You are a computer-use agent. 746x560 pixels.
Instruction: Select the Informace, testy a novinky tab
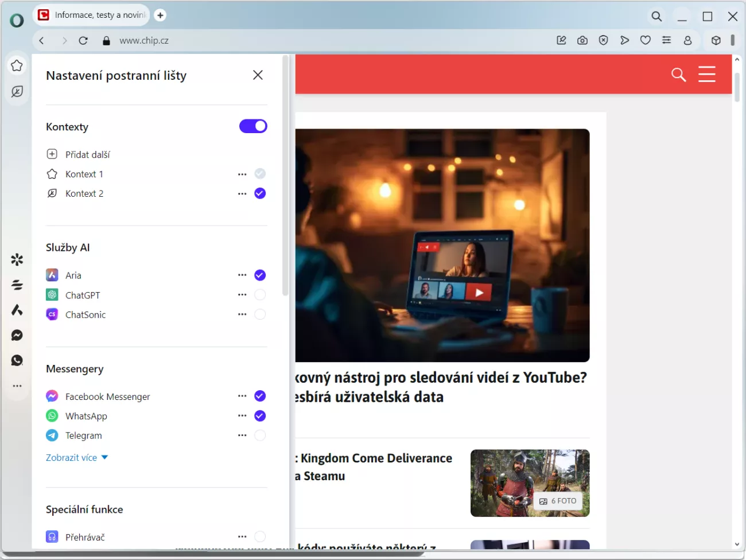point(92,15)
